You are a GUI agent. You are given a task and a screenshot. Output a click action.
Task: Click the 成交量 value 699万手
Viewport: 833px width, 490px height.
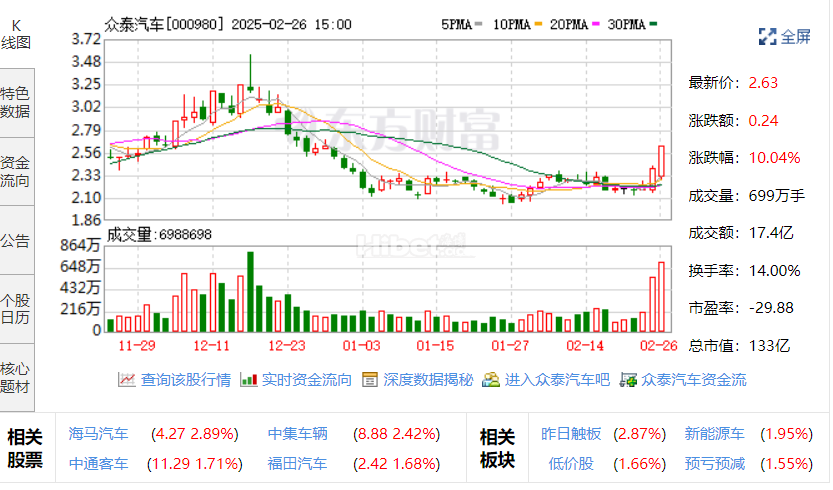tap(777, 196)
